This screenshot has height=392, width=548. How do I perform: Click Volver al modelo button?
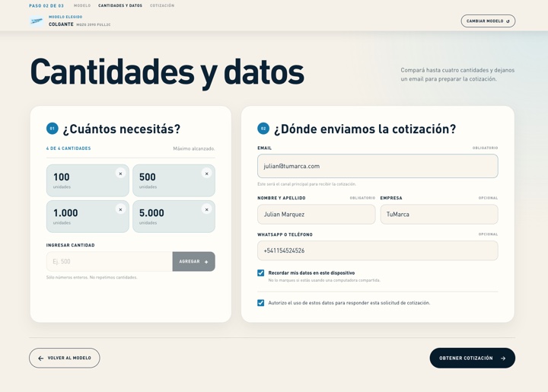tap(64, 358)
